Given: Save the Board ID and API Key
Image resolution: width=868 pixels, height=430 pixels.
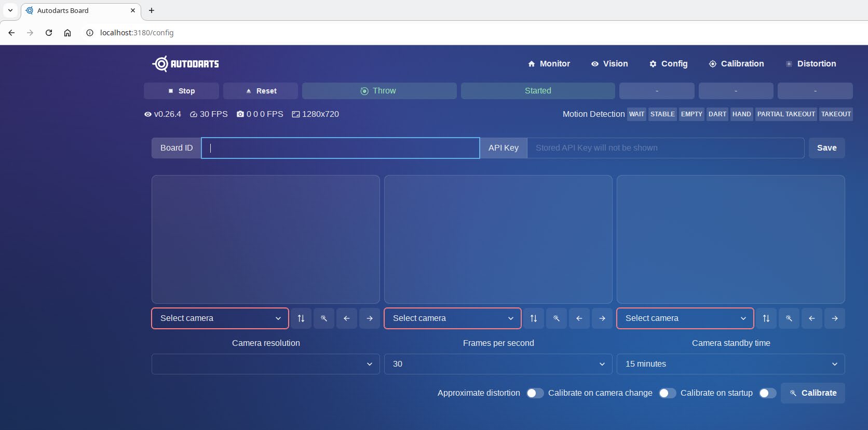Looking at the screenshot, I should click(826, 148).
